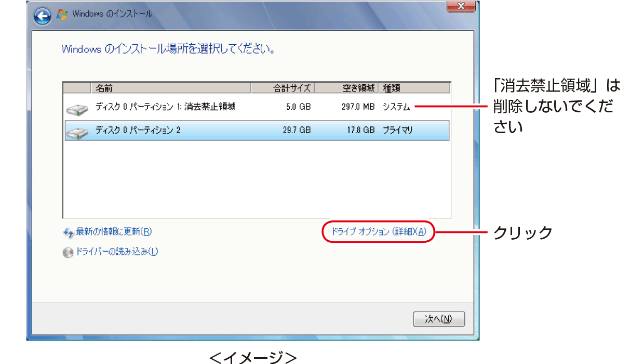This screenshot has width=644, height=364.
Task: Click the プライマリ type cell
Action: [398, 130]
